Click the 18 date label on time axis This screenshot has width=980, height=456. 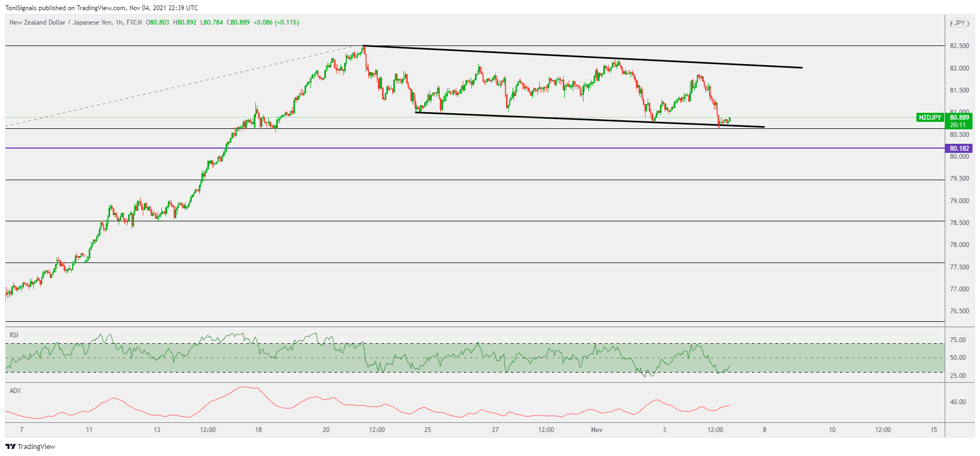click(259, 430)
